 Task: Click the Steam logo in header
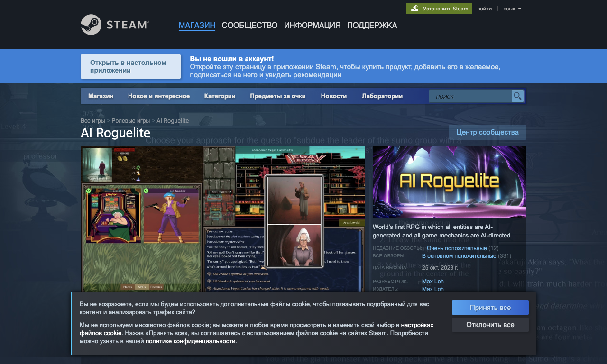pos(115,25)
